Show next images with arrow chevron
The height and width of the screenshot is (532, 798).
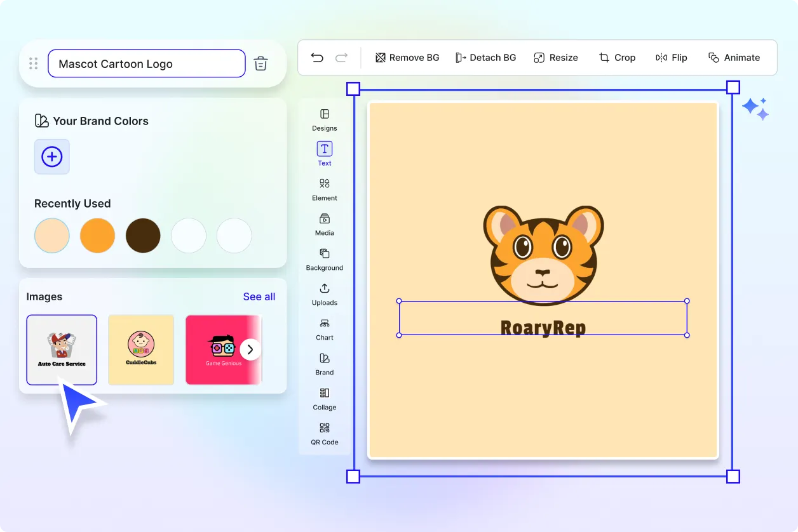[250, 349]
